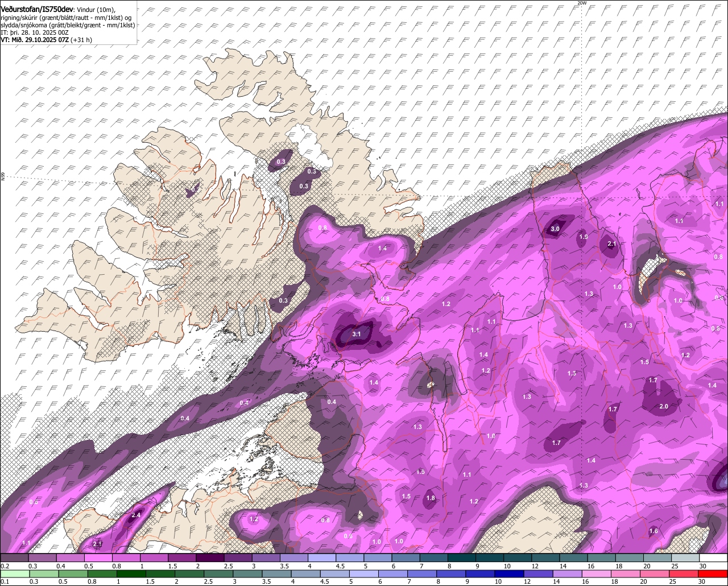728x586 pixels.
Task: Click the IT þri. 28. 10. 2025 00Z line
Action: (x=35, y=32)
